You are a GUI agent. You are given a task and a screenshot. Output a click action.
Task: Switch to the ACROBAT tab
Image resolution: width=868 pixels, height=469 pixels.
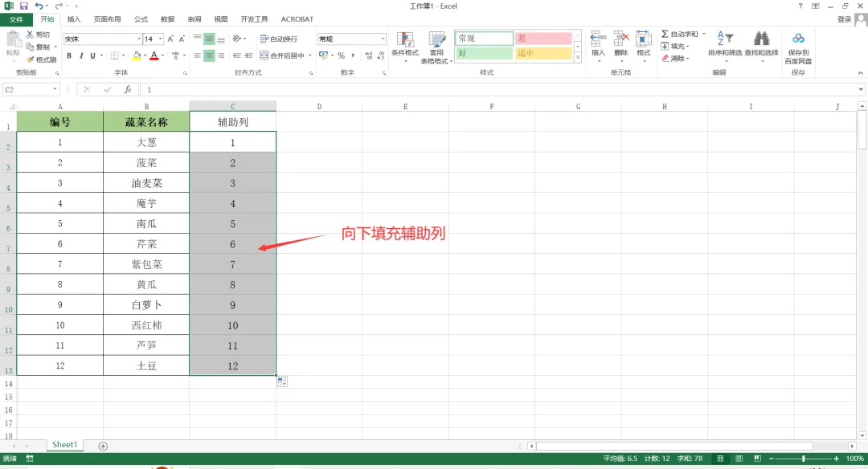point(297,19)
